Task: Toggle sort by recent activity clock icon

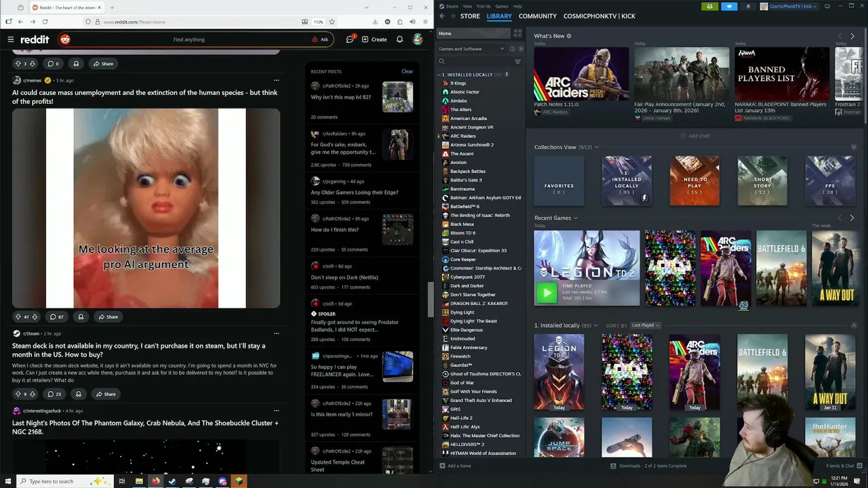Action: [x=512, y=49]
